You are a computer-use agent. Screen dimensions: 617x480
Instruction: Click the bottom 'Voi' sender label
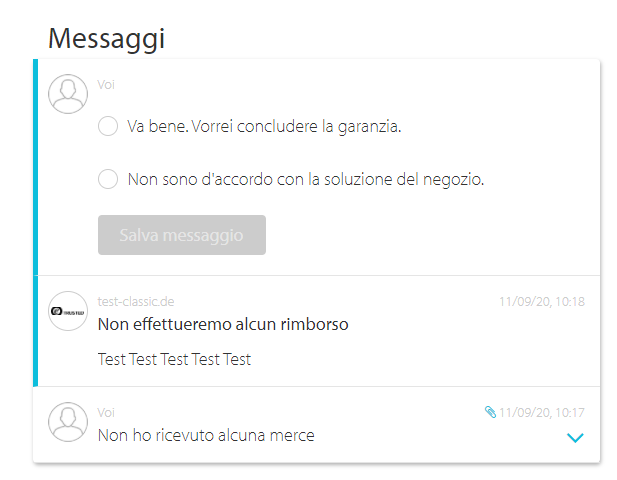pos(106,412)
